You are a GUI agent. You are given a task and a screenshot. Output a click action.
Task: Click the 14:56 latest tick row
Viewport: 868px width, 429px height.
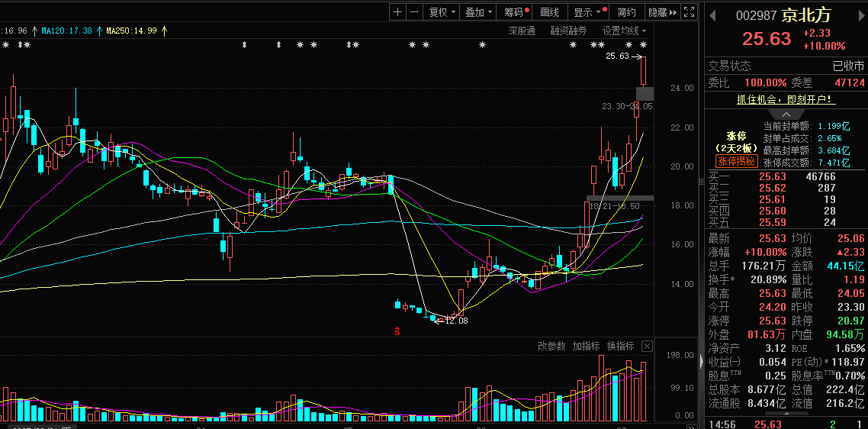(x=786, y=424)
